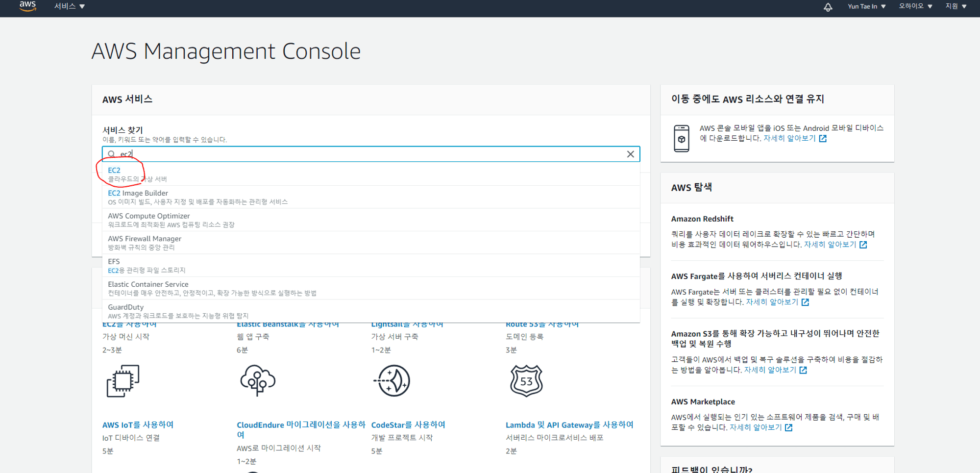This screenshot has width=980, height=473.
Task: Open the 서비스 dropdown menu
Action: coord(69,6)
